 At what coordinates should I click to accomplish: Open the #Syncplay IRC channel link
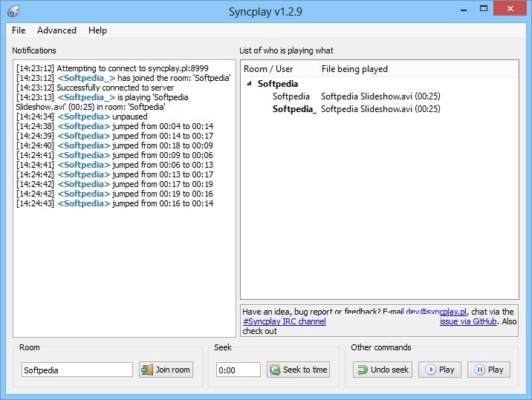pyautogui.click(x=285, y=321)
